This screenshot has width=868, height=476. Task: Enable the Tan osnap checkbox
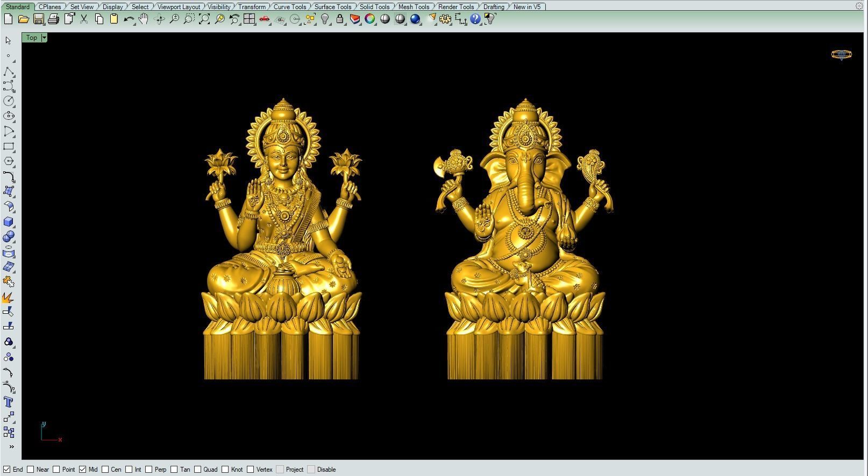174,470
